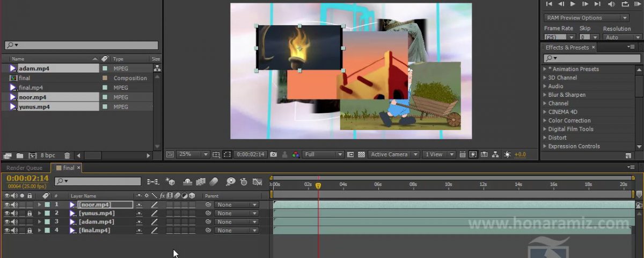This screenshot has width=644, height=258.
Task: Open Effects & Presets panel menu
Action: click(632, 47)
